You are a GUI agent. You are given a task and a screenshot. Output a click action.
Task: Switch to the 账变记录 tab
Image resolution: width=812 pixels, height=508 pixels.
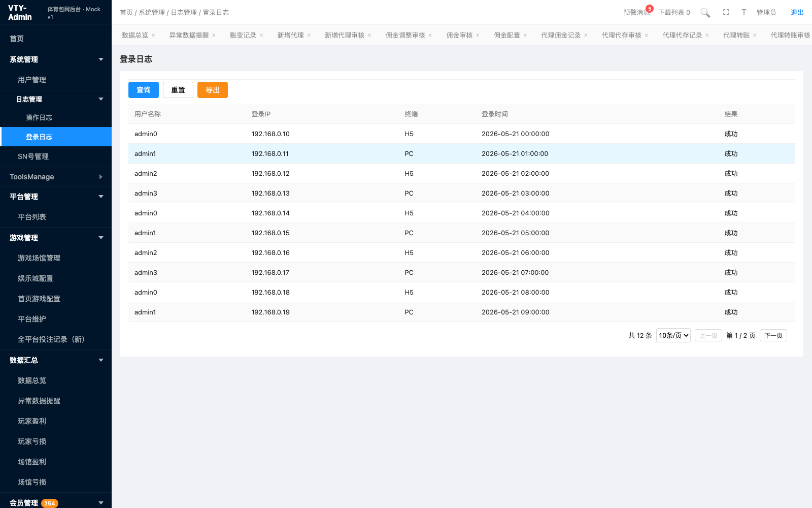pyautogui.click(x=243, y=36)
